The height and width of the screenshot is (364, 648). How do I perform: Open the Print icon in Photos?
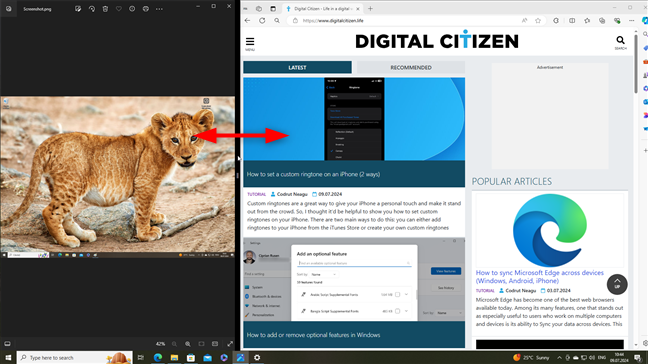tap(145, 9)
